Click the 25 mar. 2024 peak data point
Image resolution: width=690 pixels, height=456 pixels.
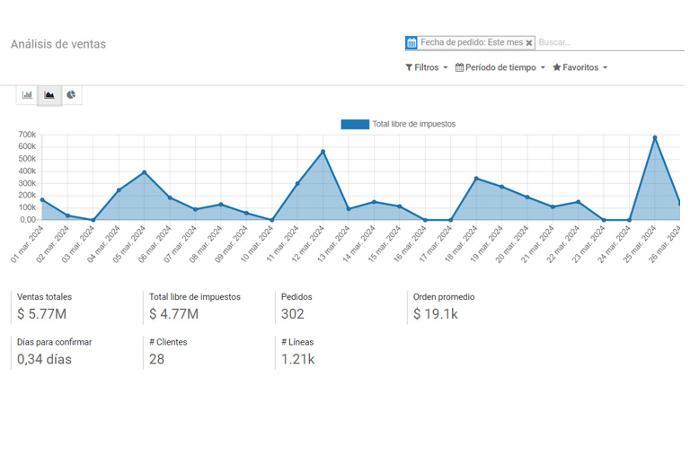click(654, 138)
